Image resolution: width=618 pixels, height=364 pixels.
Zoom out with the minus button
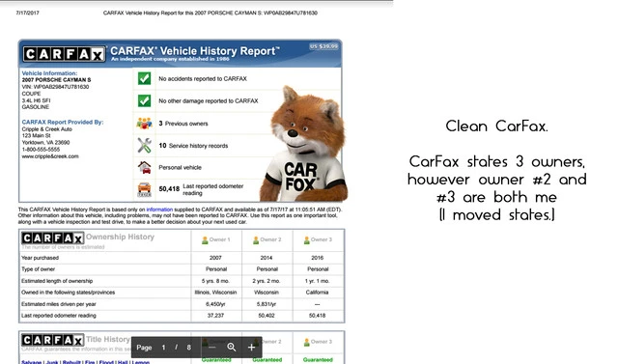coord(212,347)
